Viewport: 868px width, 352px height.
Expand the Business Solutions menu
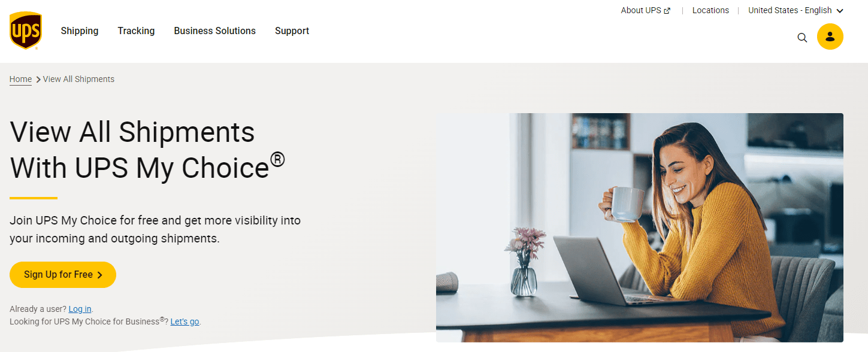[x=214, y=31]
